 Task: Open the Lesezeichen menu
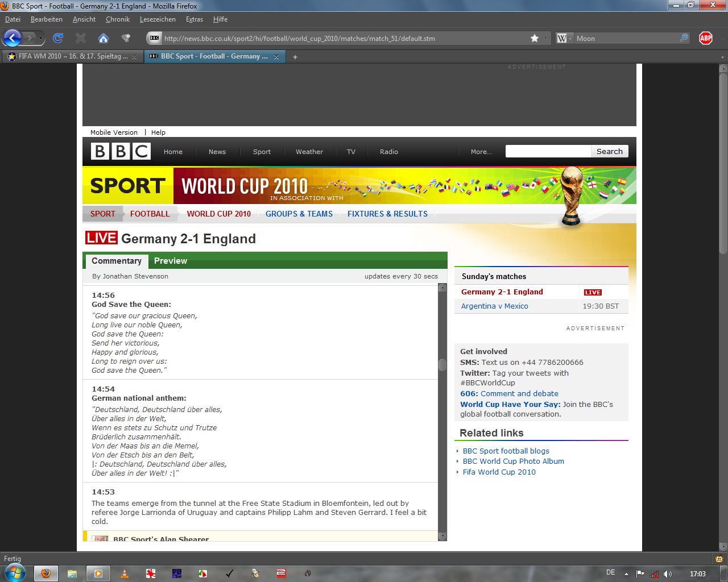pyautogui.click(x=158, y=19)
